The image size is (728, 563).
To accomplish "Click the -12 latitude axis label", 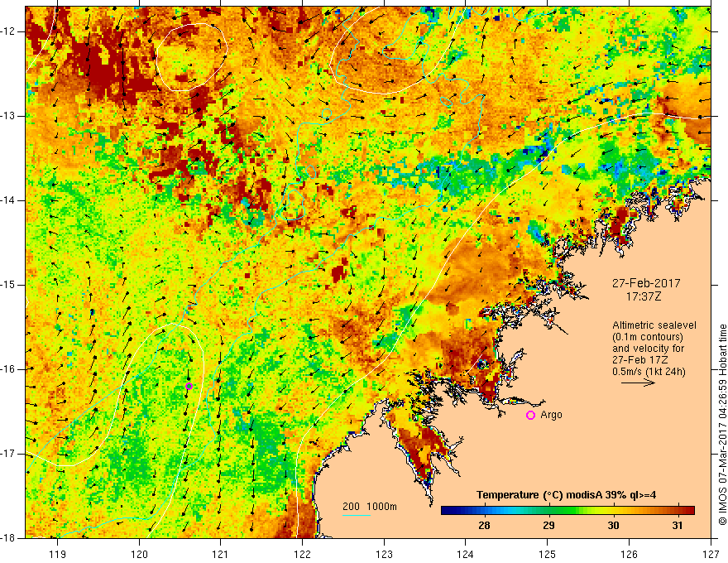I will (x=8, y=31).
